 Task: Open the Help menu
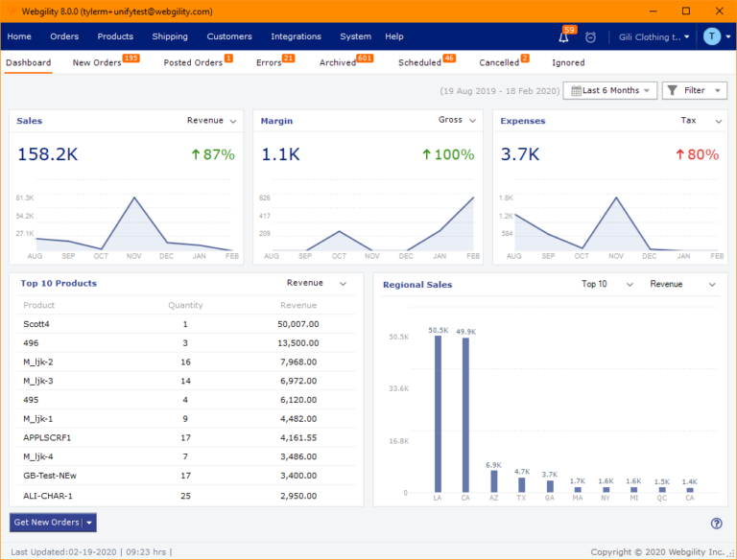[394, 36]
